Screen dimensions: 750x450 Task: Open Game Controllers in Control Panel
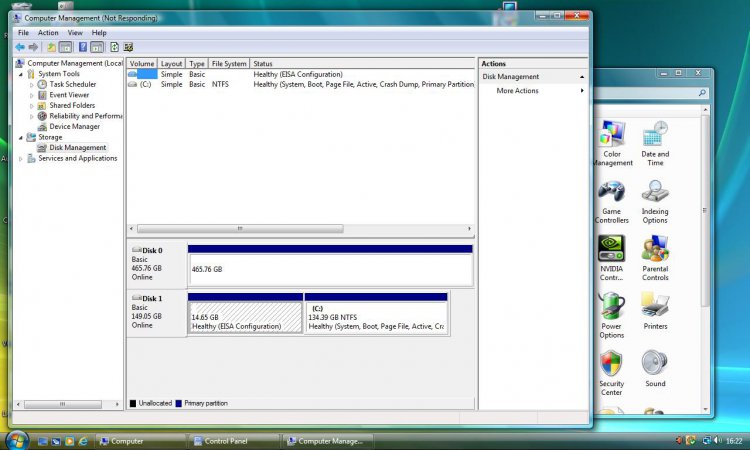pos(612,201)
